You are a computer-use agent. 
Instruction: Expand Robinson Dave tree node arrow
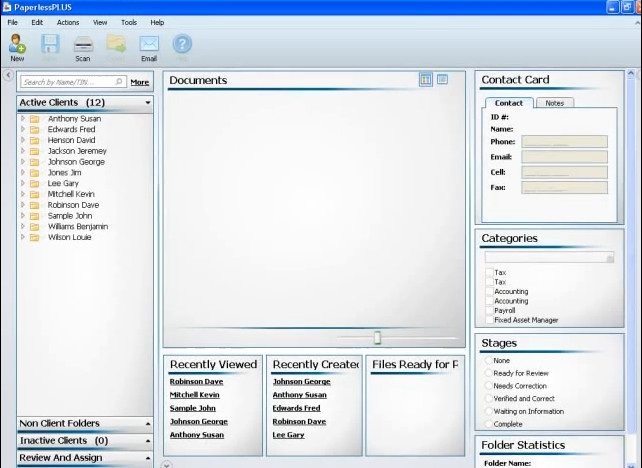point(23,204)
